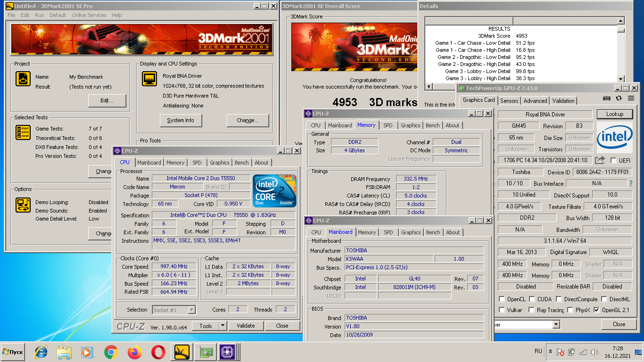Click Change... under Display and CPU Settings
Screen dimensions: 644x362
pyautogui.click(x=248, y=120)
